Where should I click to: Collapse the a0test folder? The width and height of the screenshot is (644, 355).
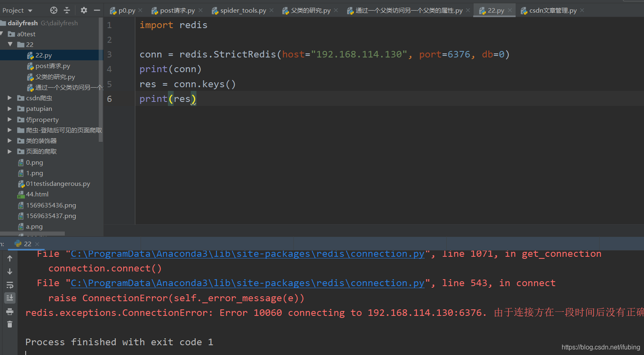pyautogui.click(x=2, y=34)
